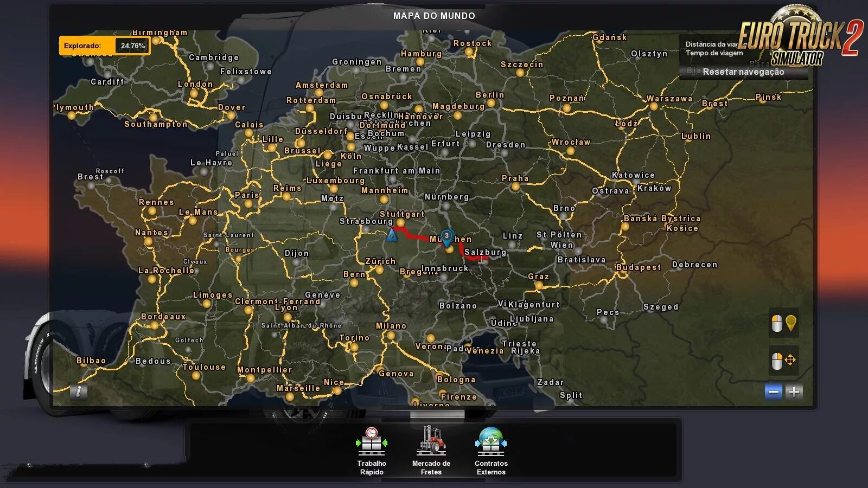Image resolution: width=868 pixels, height=488 pixels.
Task: Click the map zoom out minus button
Action: point(774,391)
